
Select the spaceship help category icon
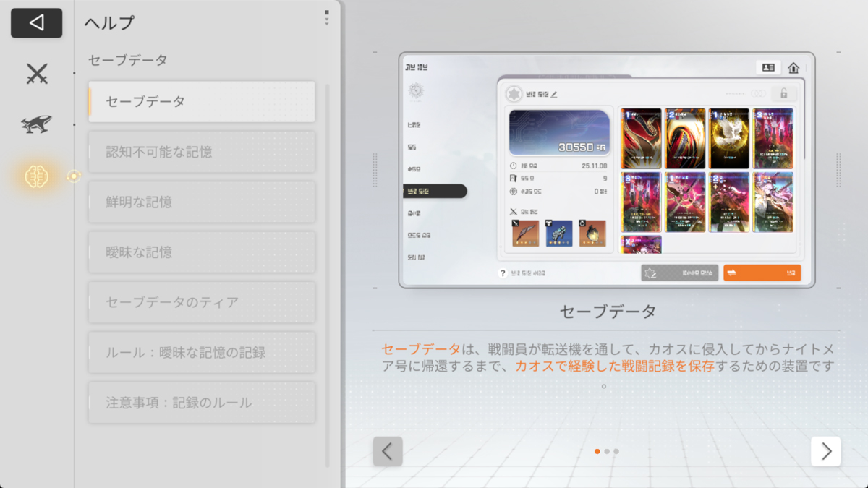[x=36, y=124]
